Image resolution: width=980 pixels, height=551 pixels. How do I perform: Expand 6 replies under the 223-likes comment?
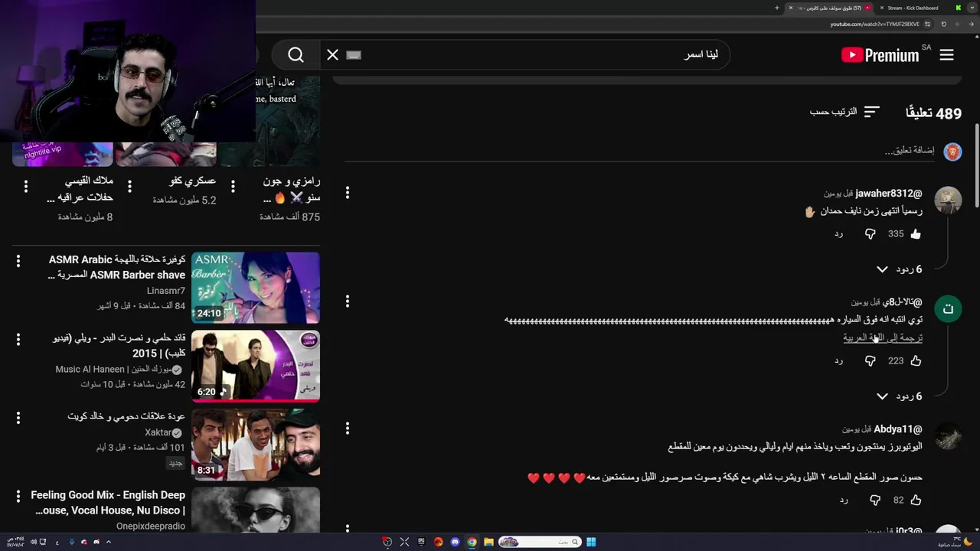click(x=899, y=396)
